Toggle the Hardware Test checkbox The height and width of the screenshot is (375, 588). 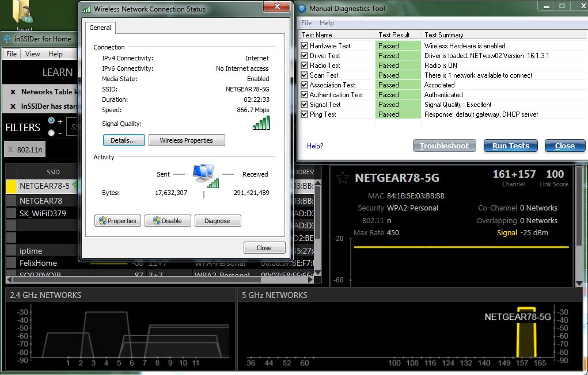tap(305, 45)
